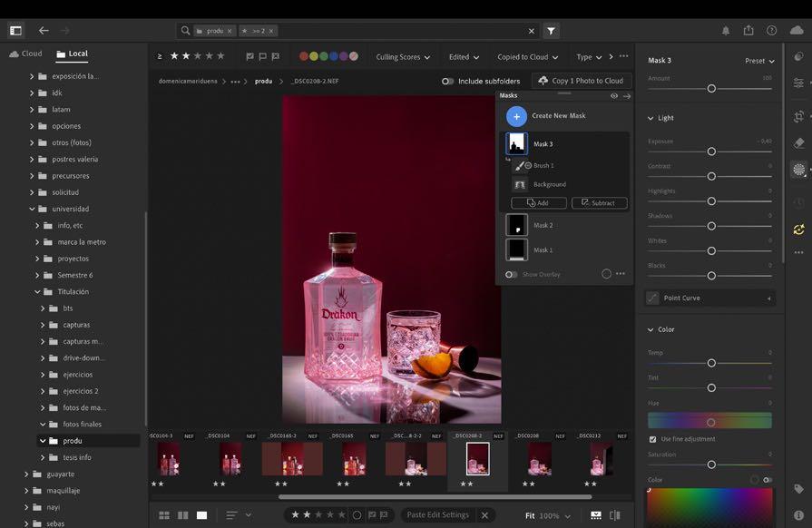Adjust the Exposure slider handle
Image resolution: width=812 pixels, height=528 pixels.
711,152
